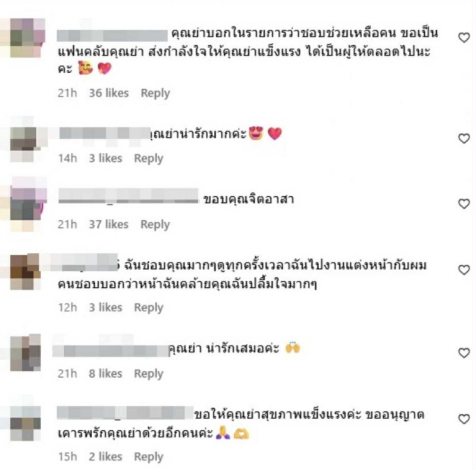Reply to the 15h comment
Screen dimensions: 476x470
point(148,457)
